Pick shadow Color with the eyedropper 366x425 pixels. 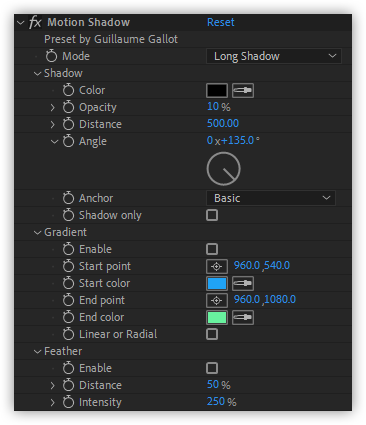[243, 90]
